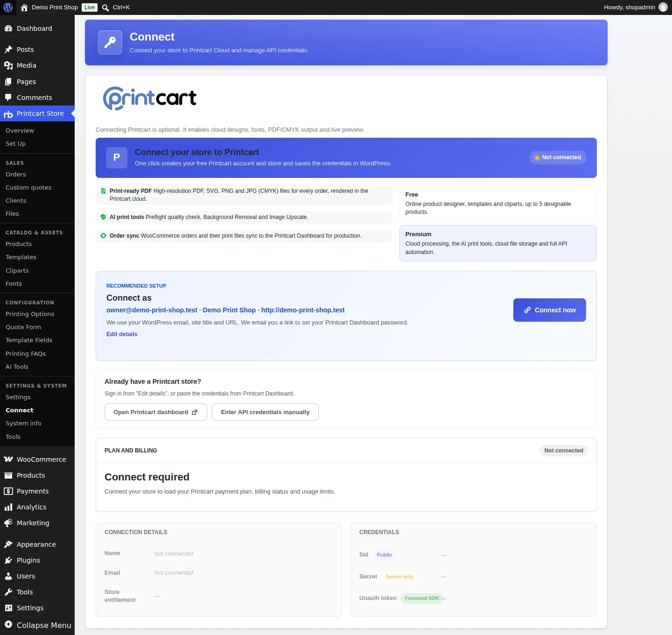Click the "Frontend SDK" label

click(x=422, y=598)
